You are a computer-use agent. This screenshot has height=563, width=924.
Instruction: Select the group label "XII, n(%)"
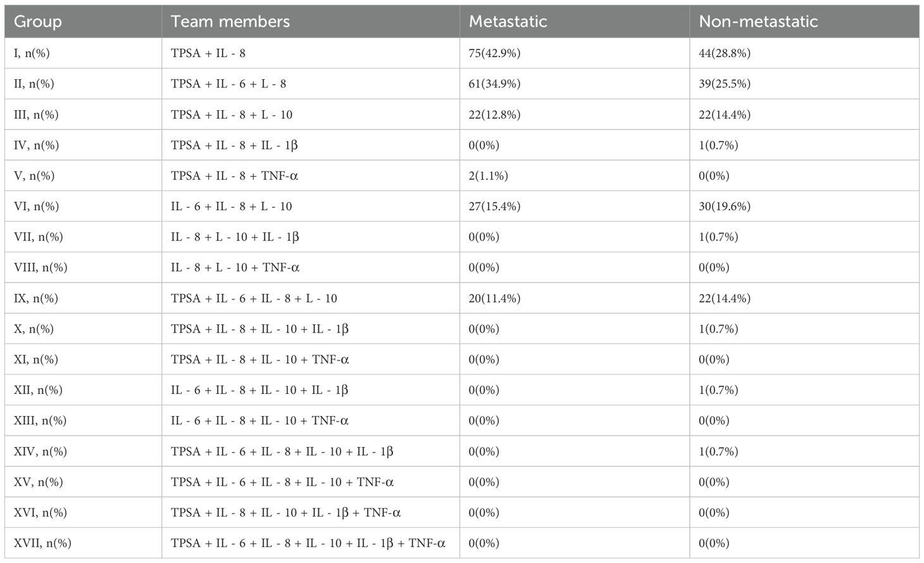tap(38, 390)
